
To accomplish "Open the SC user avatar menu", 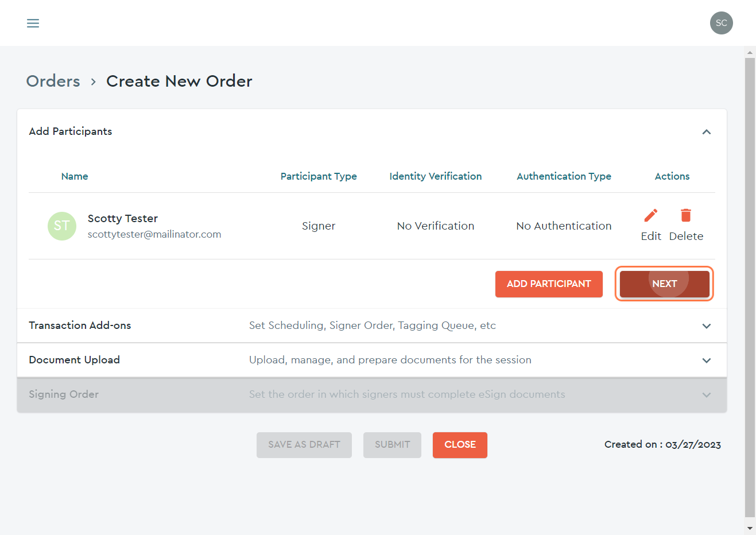I will (x=721, y=23).
